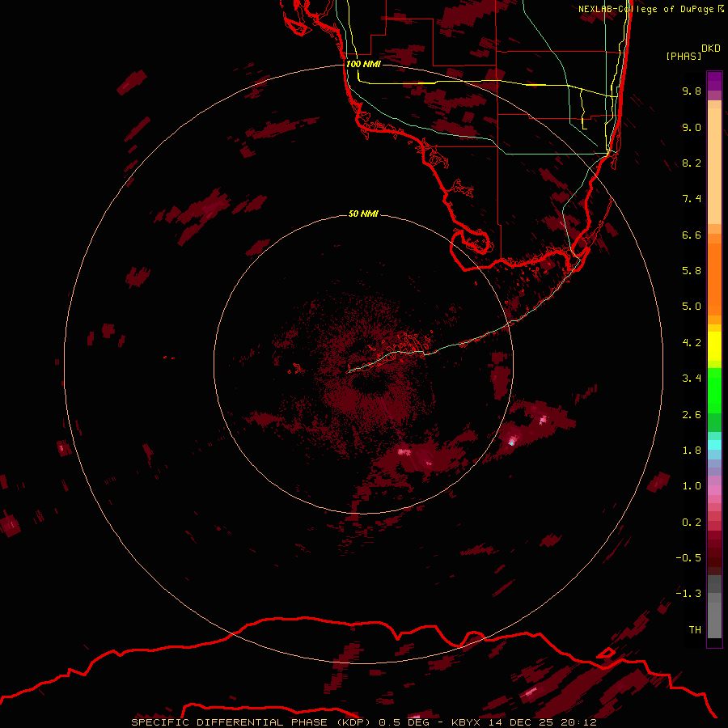Viewport: 728px width, 728px height.
Task: Click the purple swatch at the colorbar top
Action: (714, 81)
